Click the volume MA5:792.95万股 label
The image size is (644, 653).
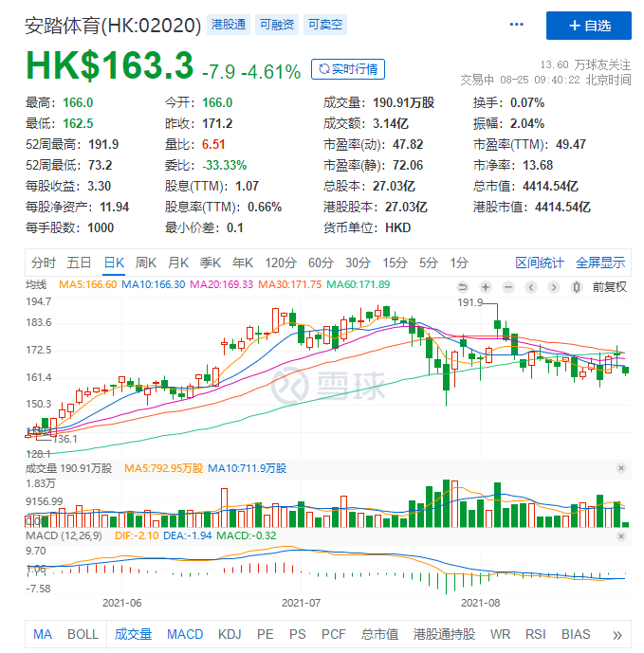click(163, 468)
